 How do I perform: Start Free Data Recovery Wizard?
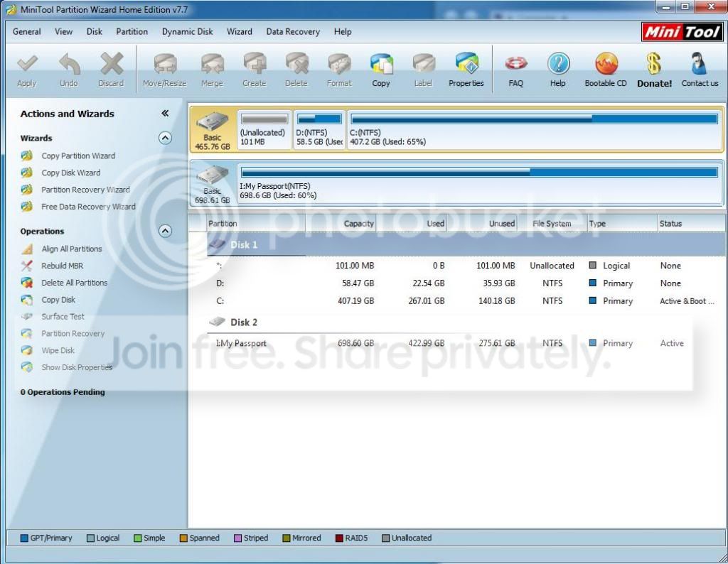click(88, 207)
